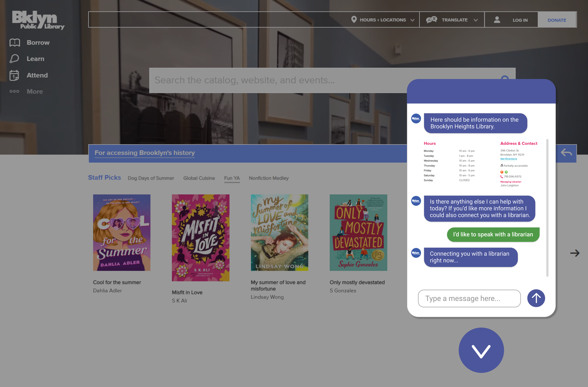Click the back arrow on blue banner

click(x=566, y=152)
